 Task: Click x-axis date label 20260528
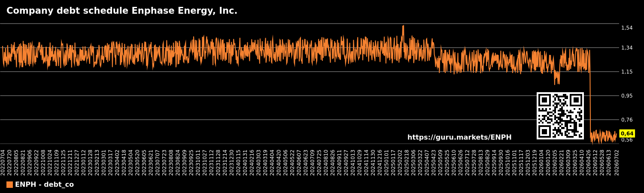602,163
